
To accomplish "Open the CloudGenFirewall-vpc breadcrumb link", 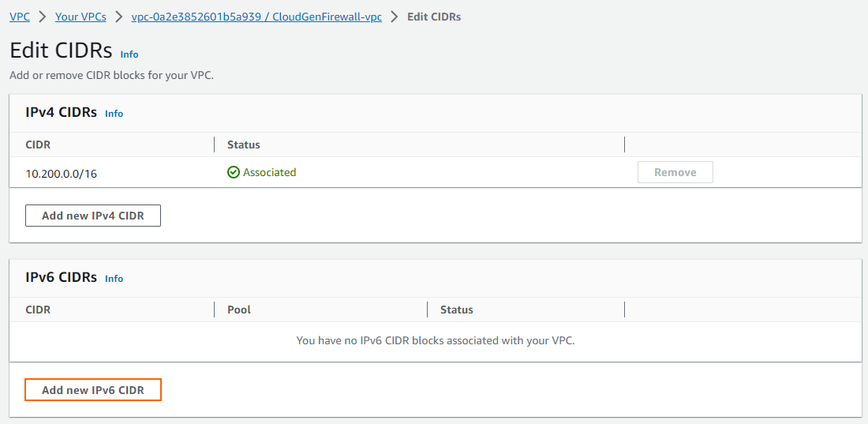I will (256, 17).
